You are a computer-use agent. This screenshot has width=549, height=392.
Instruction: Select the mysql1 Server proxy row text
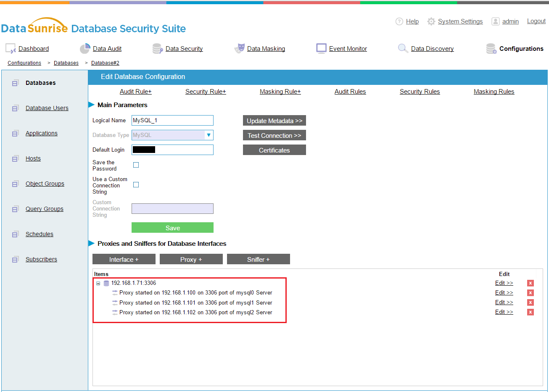coord(196,303)
